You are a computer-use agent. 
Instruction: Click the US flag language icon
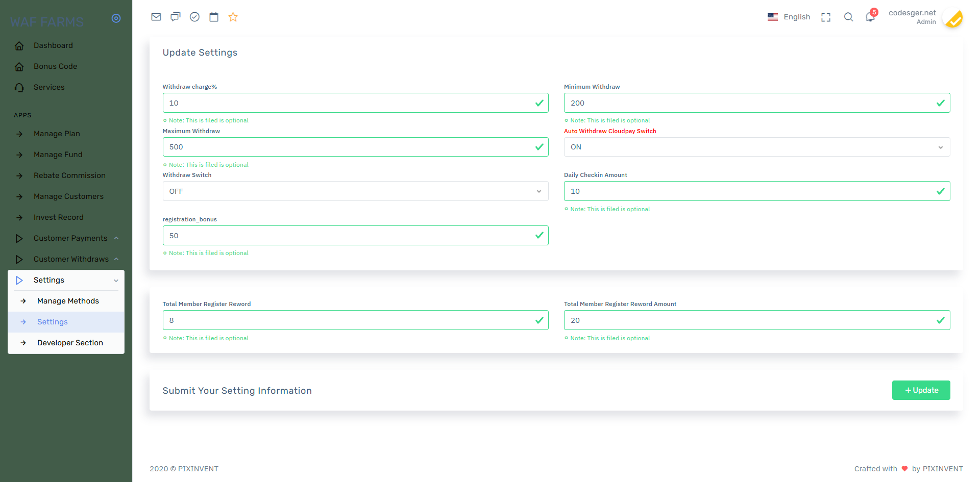point(773,17)
